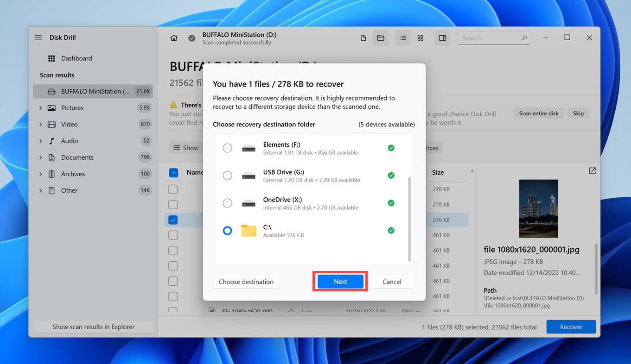Click the green check next to Elements (F:)
This screenshot has width=631, height=364.
click(391, 148)
